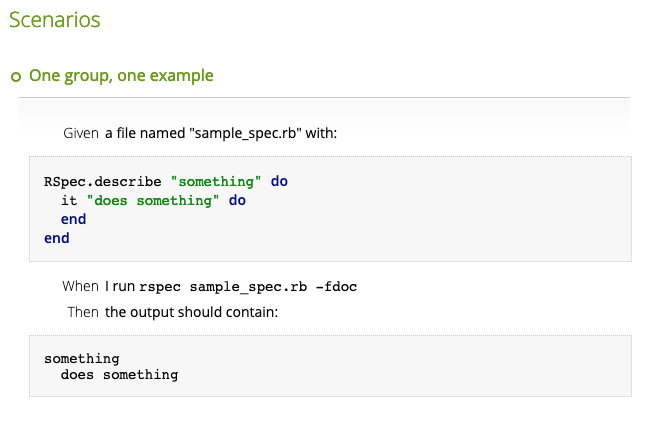
Task: Select the Then step keyword
Action: point(83,312)
